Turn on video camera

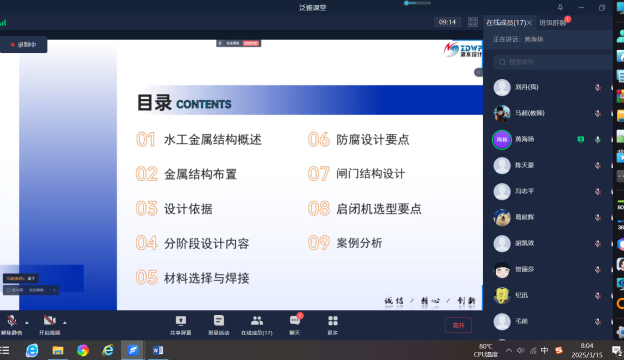[49, 325]
